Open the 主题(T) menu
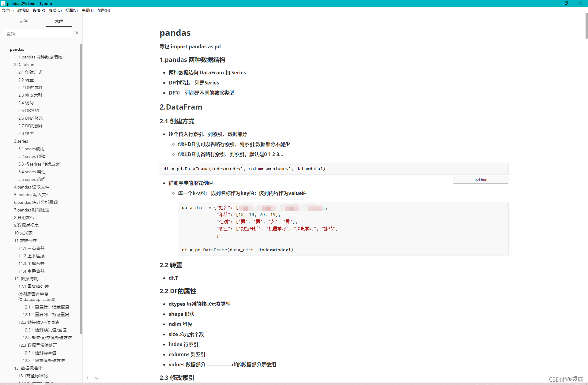 [88, 10]
